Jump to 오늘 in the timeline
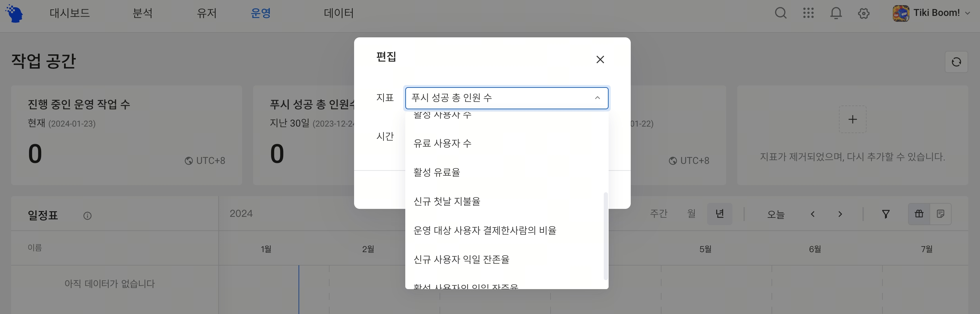The width and height of the screenshot is (980, 314). [776, 214]
